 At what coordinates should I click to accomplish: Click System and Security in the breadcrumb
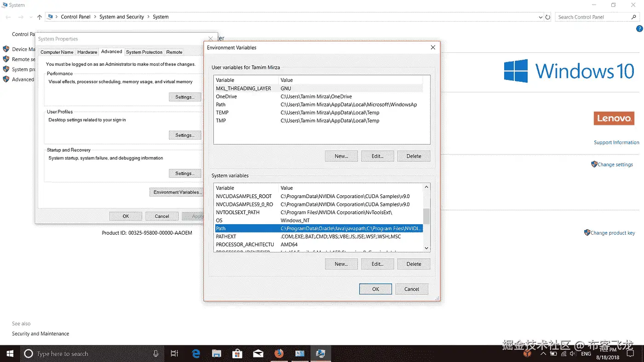point(122,17)
